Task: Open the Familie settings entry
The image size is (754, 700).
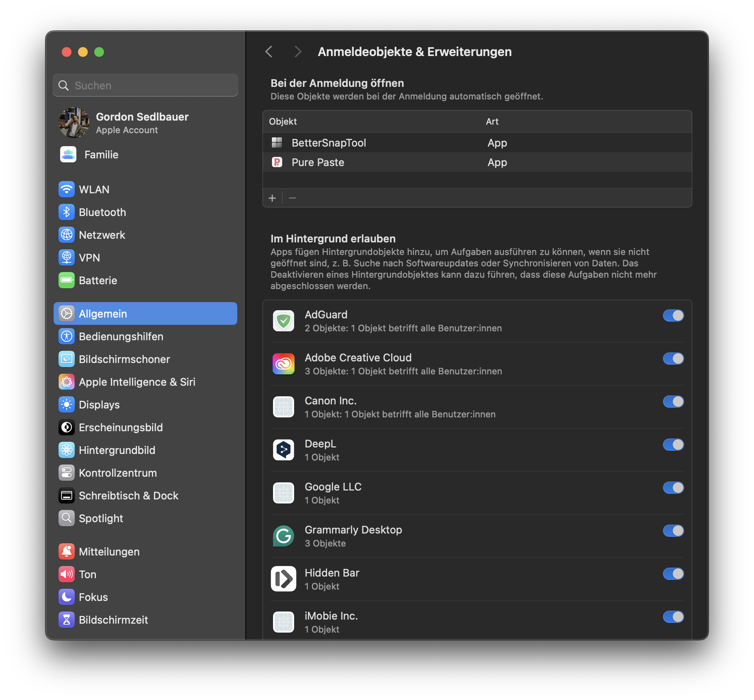Action: (101, 154)
